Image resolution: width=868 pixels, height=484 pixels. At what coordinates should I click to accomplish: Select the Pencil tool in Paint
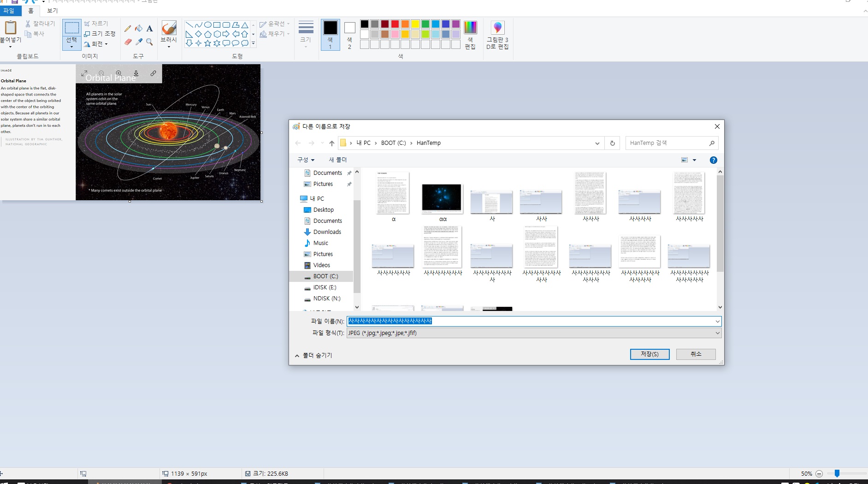pyautogui.click(x=128, y=29)
